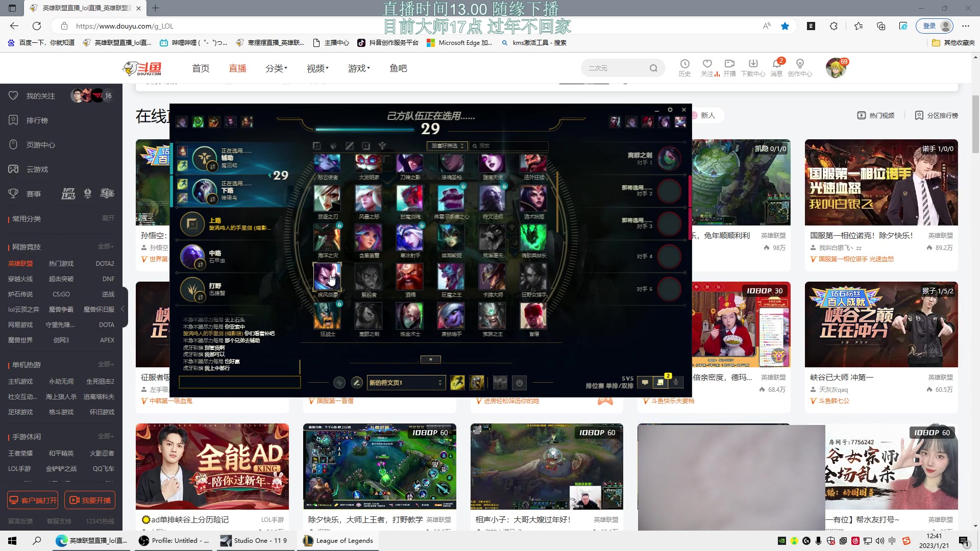Click the browser 登录 profile button
Image resolution: width=980 pixels, height=551 pixels.
[935, 26]
